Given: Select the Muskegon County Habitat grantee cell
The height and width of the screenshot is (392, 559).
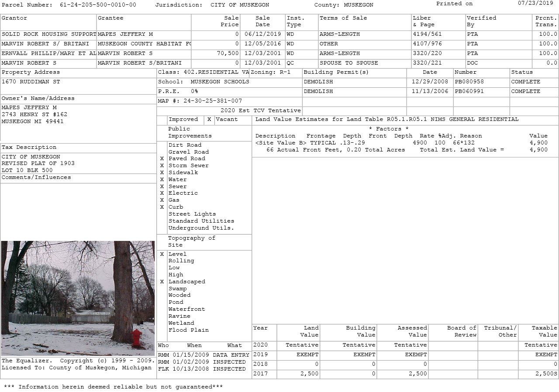Looking at the screenshot, I should [144, 44].
